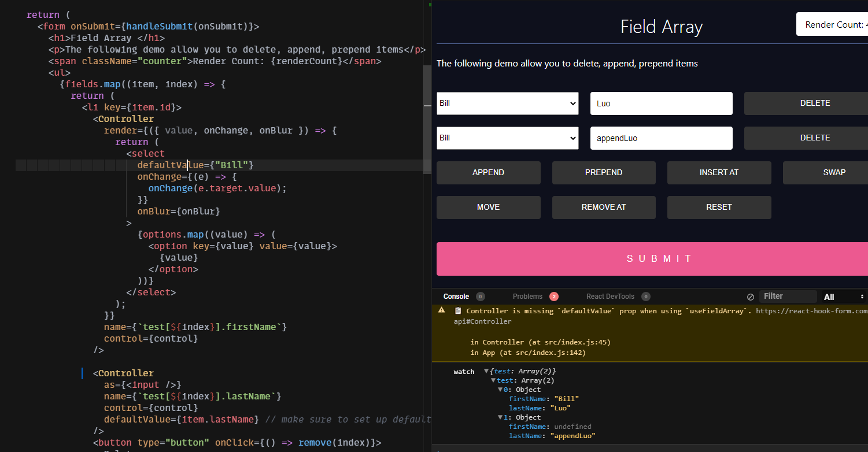Click the red Problems count badge showing 2
The height and width of the screenshot is (452, 868).
554,296
